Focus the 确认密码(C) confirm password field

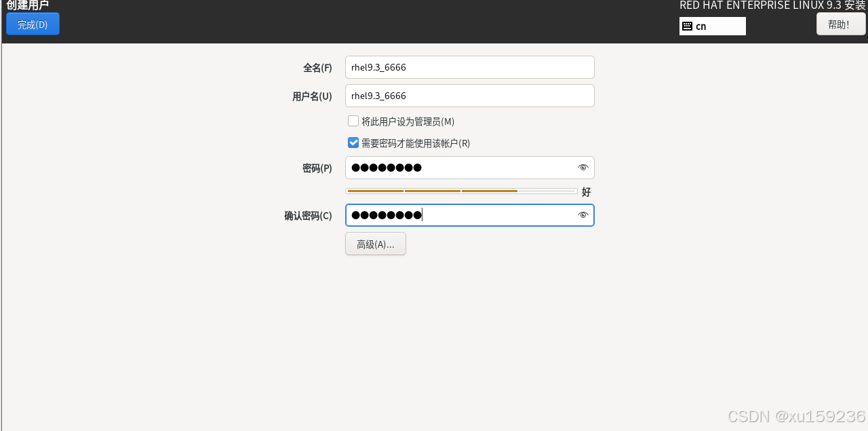[470, 215]
